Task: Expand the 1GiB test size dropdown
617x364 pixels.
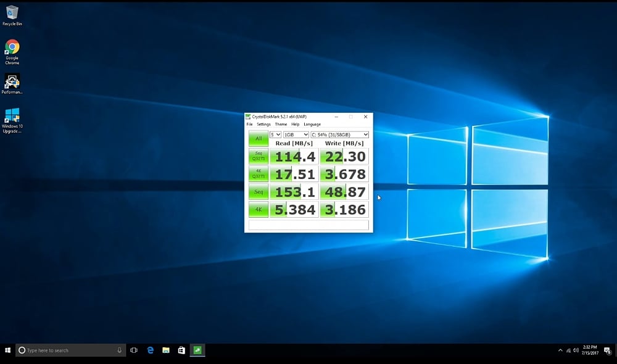Action: 296,134
